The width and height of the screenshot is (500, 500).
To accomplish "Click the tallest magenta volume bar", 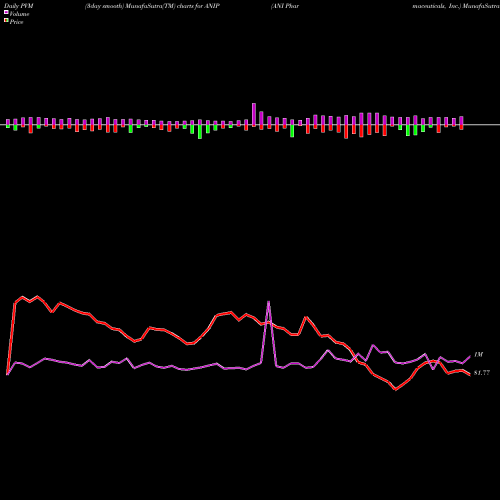I will [x=254, y=115].
